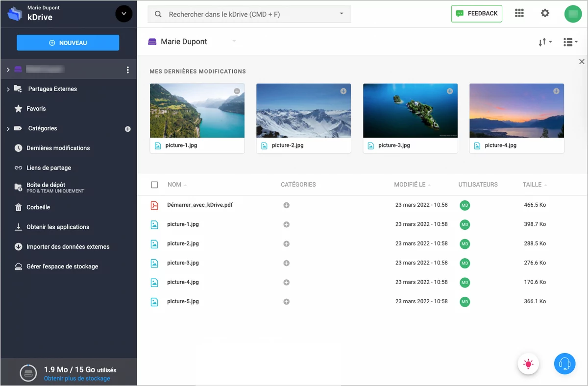The width and height of the screenshot is (588, 386).
Task: Open the sort order menu
Action: pos(545,42)
